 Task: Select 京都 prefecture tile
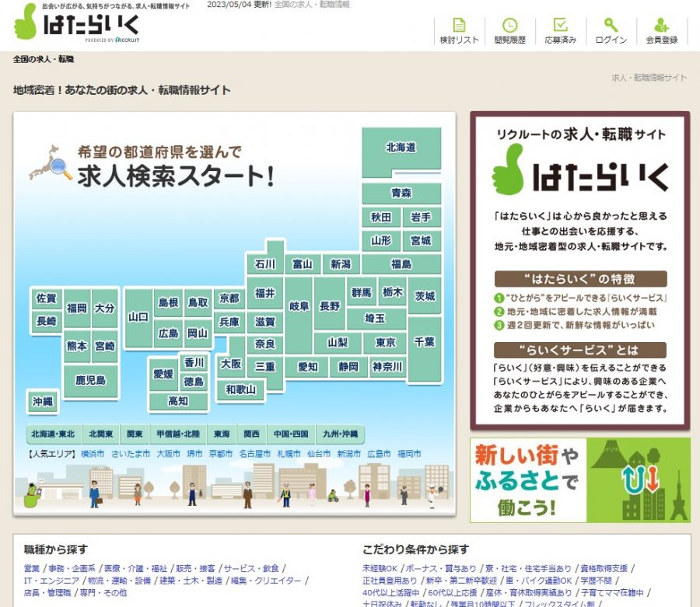(229, 298)
